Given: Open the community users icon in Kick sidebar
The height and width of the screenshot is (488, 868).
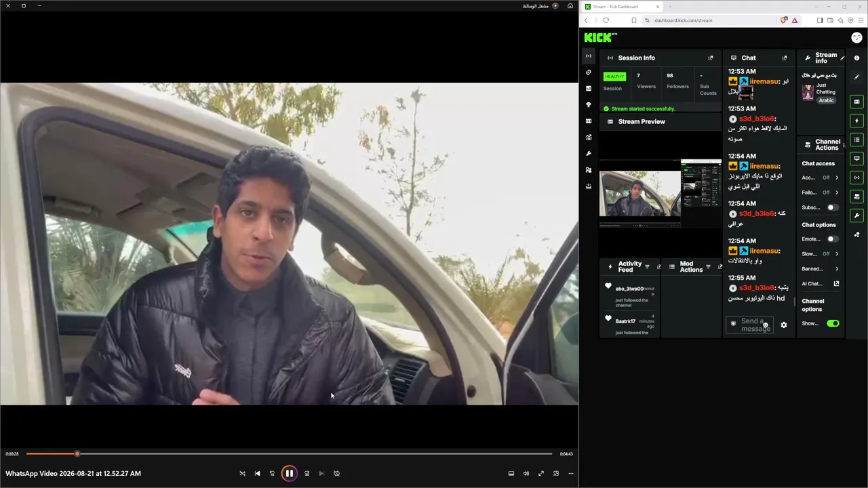Looking at the screenshot, I should point(589,169).
